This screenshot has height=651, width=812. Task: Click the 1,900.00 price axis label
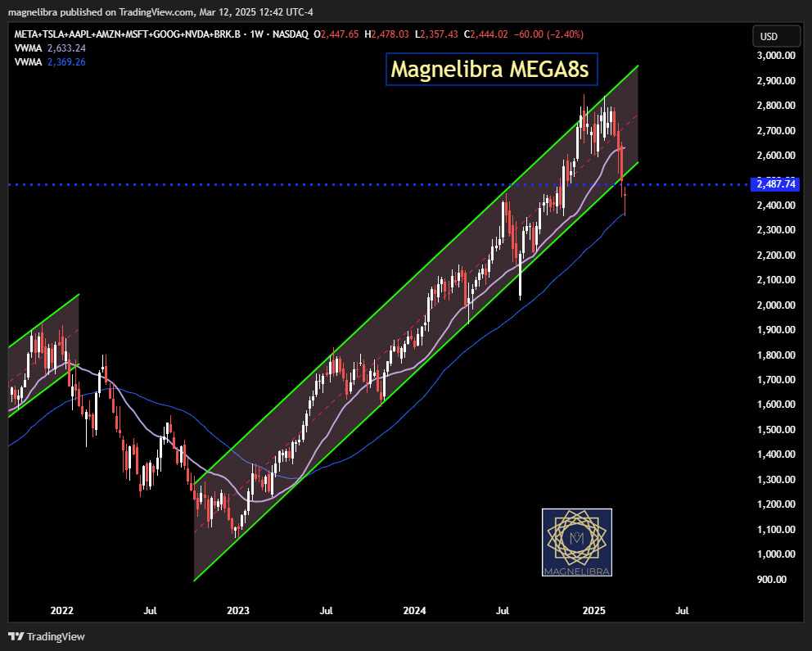pyautogui.click(x=776, y=330)
